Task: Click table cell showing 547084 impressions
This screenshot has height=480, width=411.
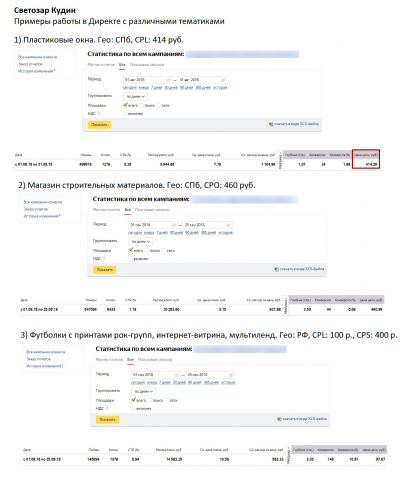Action: pyautogui.click(x=90, y=310)
